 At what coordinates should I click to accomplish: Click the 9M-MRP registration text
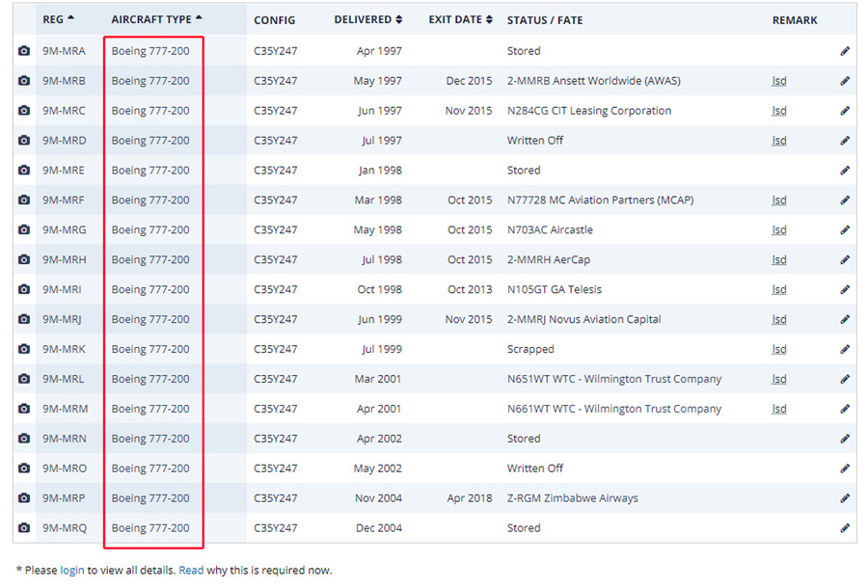(x=64, y=498)
